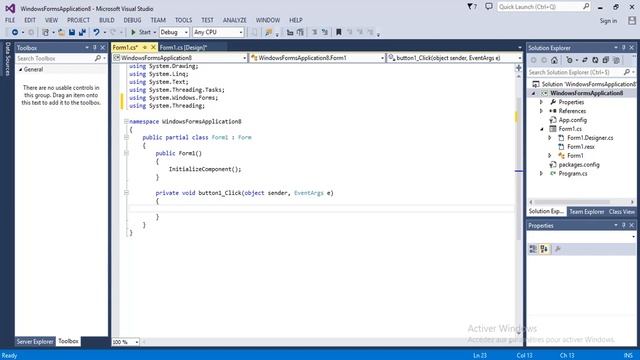Select packages.config in Solution Explorer
This screenshot has height=360, width=640.
click(578, 164)
